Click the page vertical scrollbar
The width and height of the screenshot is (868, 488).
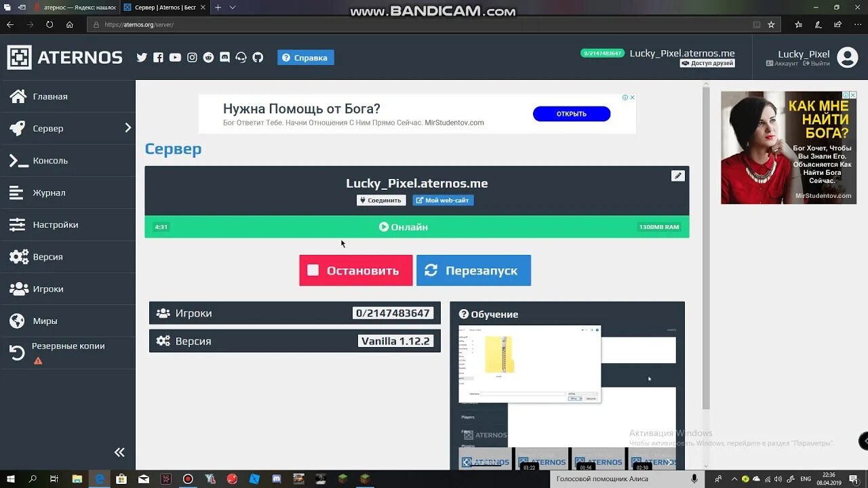coord(706,247)
